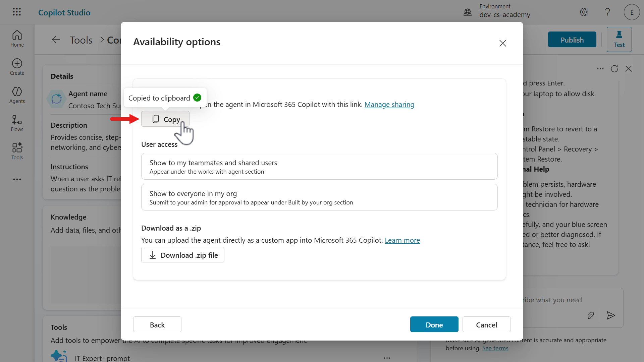Select Show to my teammates and shared users
Screen dimensions: 644x362
point(319,167)
